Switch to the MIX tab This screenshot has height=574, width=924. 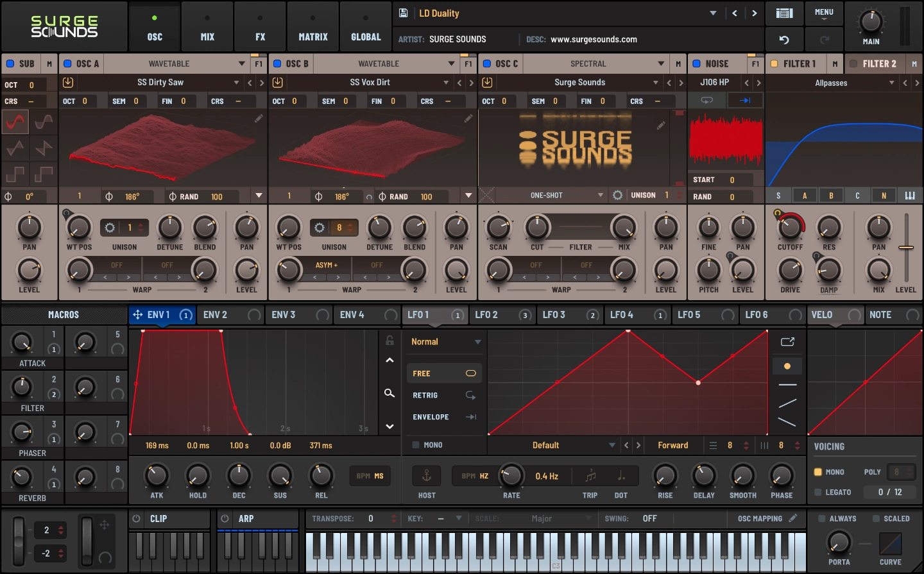[x=207, y=26]
